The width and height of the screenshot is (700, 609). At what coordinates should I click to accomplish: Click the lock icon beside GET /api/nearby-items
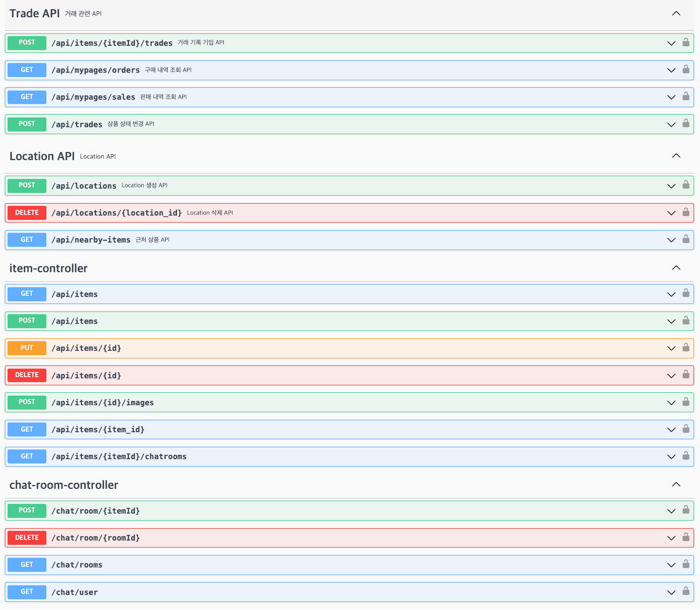click(x=685, y=240)
